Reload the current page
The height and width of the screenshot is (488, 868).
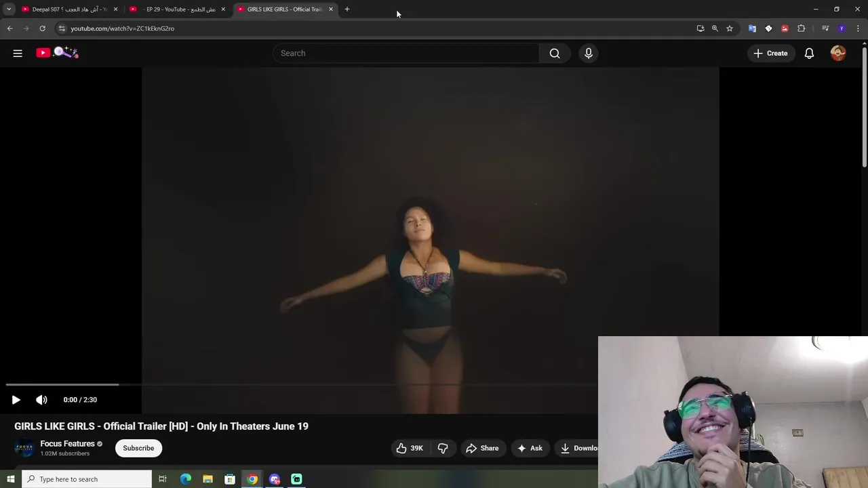[x=42, y=28]
